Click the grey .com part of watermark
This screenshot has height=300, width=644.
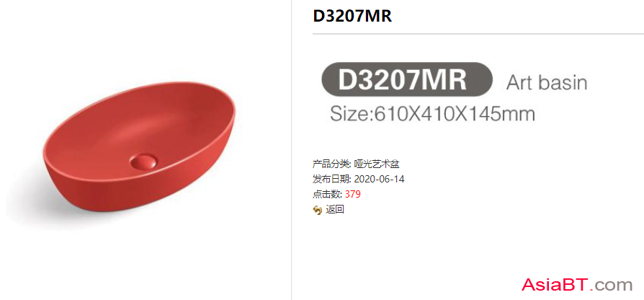(x=611, y=285)
